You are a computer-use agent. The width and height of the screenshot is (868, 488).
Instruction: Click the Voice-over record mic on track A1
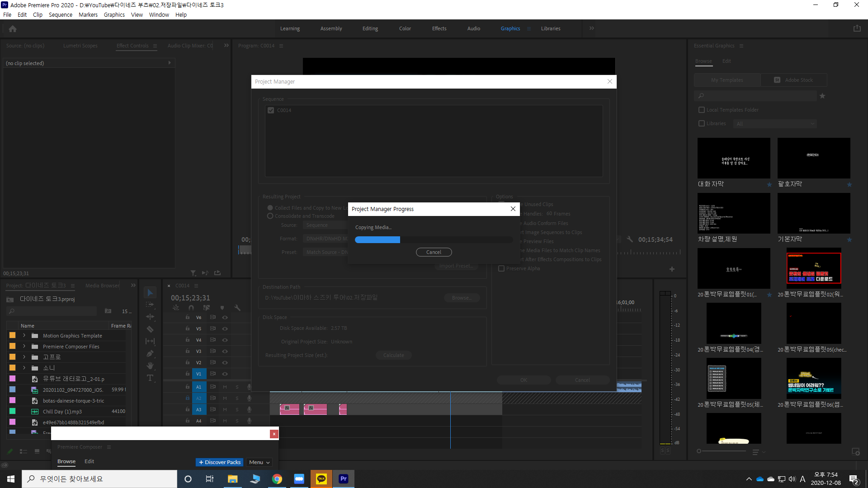[x=249, y=387]
